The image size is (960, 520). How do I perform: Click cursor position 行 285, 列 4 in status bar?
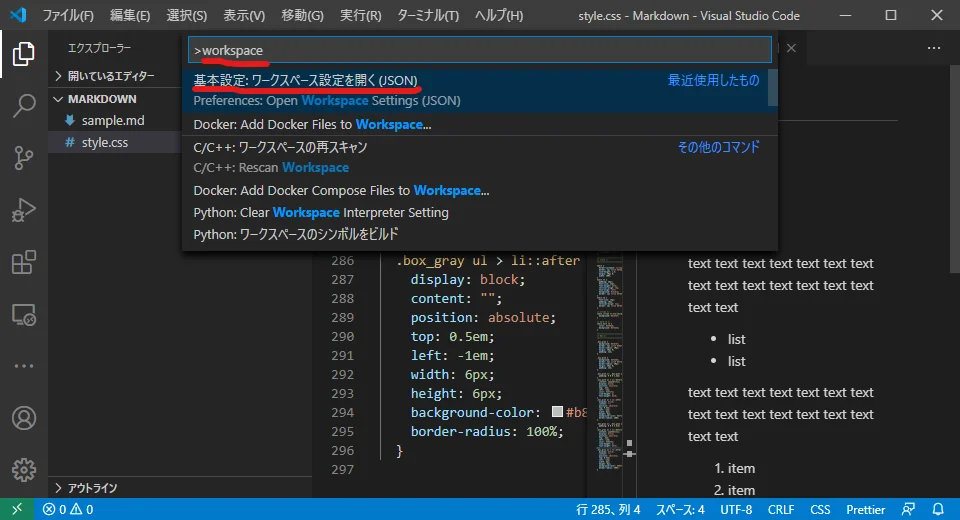tap(608, 509)
